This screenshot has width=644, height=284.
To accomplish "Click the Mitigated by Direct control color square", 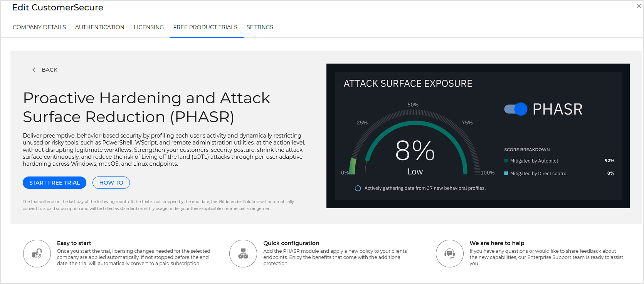I will (x=506, y=173).
